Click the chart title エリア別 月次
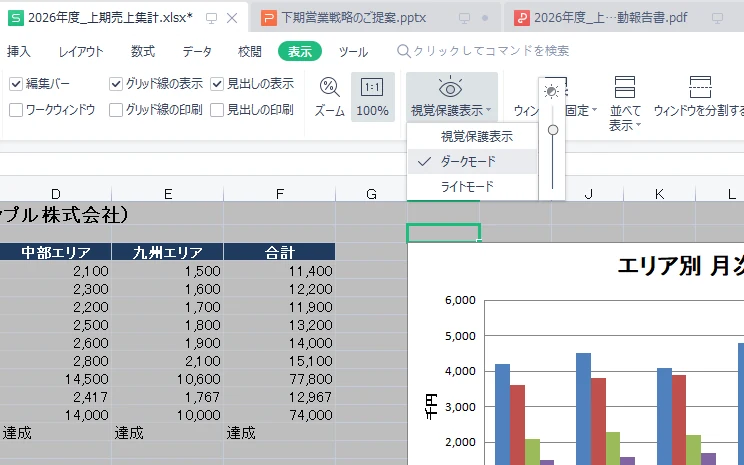744x465 pixels. point(681,266)
